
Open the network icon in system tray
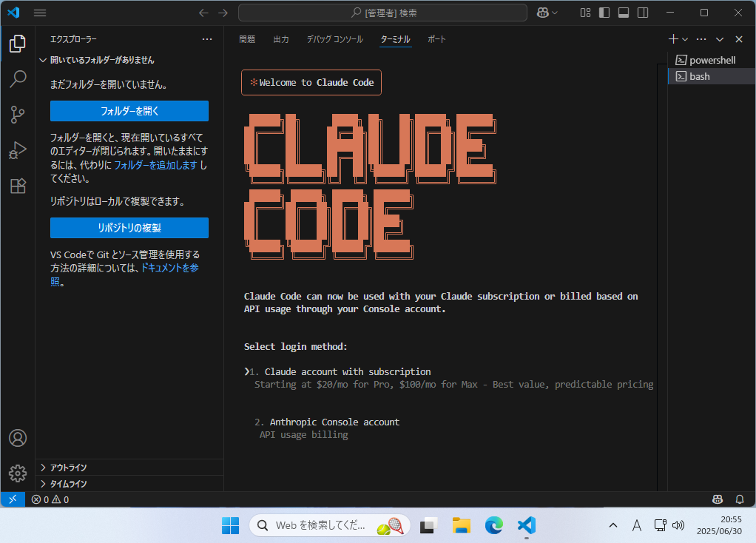tap(660, 526)
